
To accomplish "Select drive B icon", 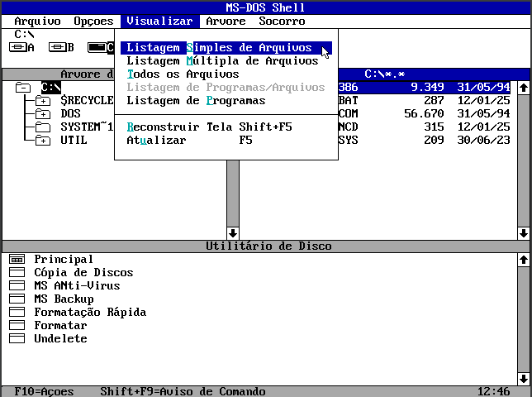I will click(x=57, y=47).
